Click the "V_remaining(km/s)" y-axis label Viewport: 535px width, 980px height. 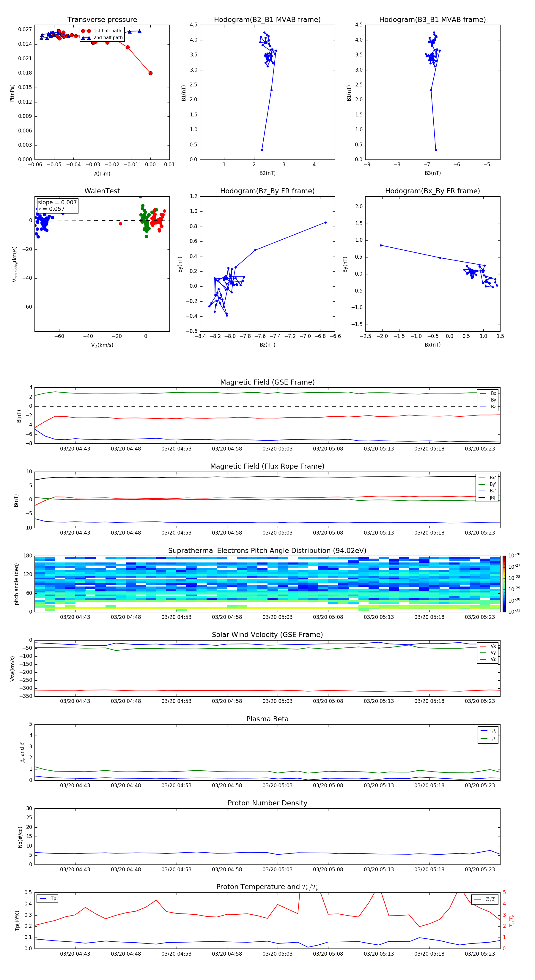tap(15, 264)
